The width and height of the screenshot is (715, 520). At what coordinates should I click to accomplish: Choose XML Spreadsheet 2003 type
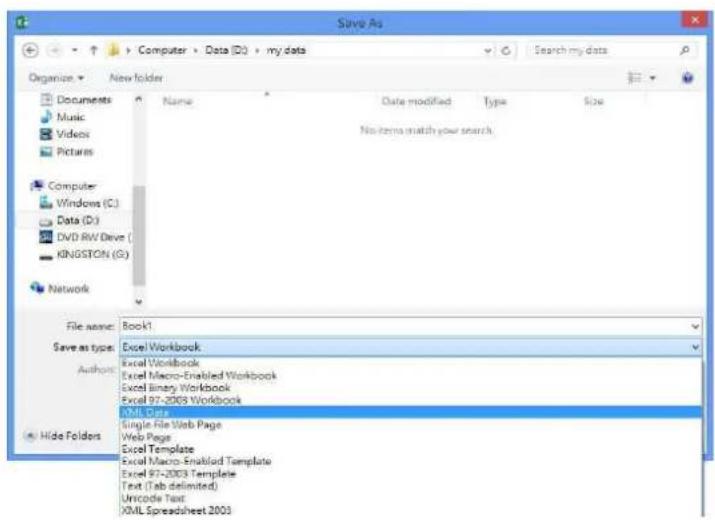click(x=410, y=510)
